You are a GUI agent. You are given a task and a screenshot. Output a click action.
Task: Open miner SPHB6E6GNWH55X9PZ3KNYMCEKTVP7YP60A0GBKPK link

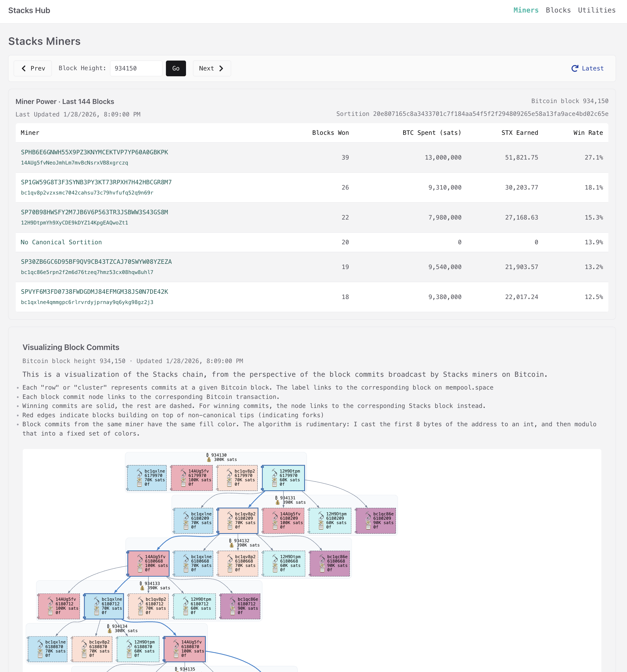[x=94, y=152]
